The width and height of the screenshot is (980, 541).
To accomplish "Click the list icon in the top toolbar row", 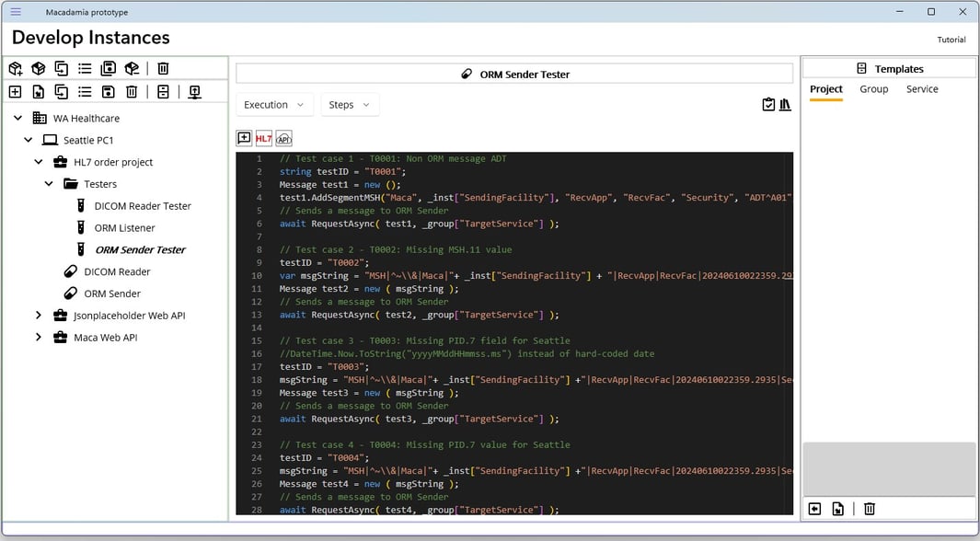I will (85, 68).
